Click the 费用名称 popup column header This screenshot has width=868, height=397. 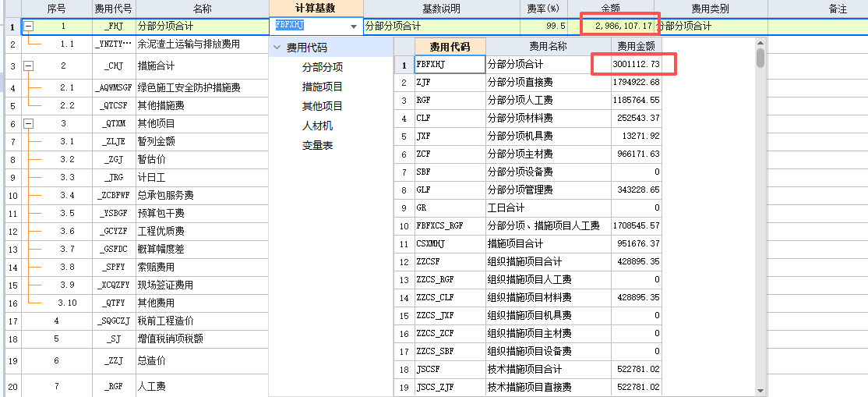[548, 47]
